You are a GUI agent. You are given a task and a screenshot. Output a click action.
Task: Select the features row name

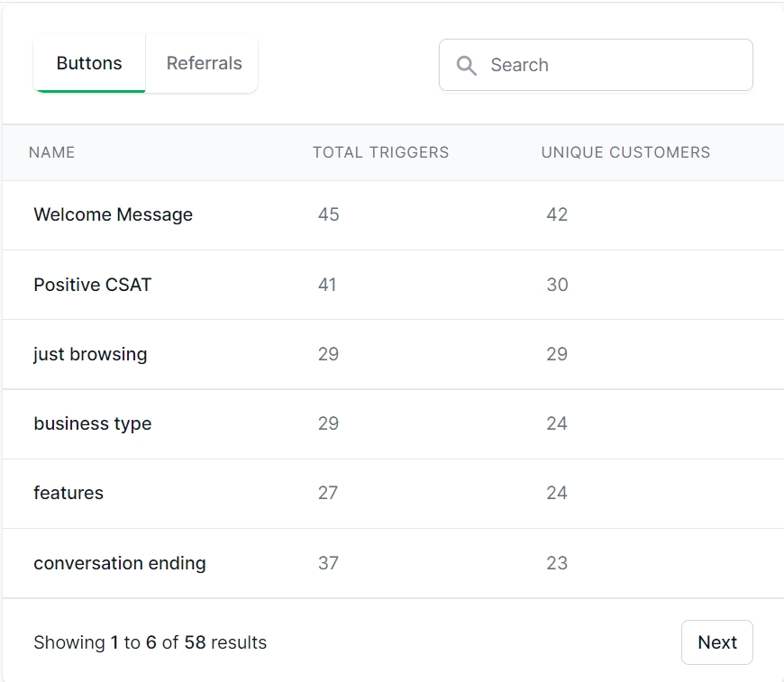coord(68,493)
